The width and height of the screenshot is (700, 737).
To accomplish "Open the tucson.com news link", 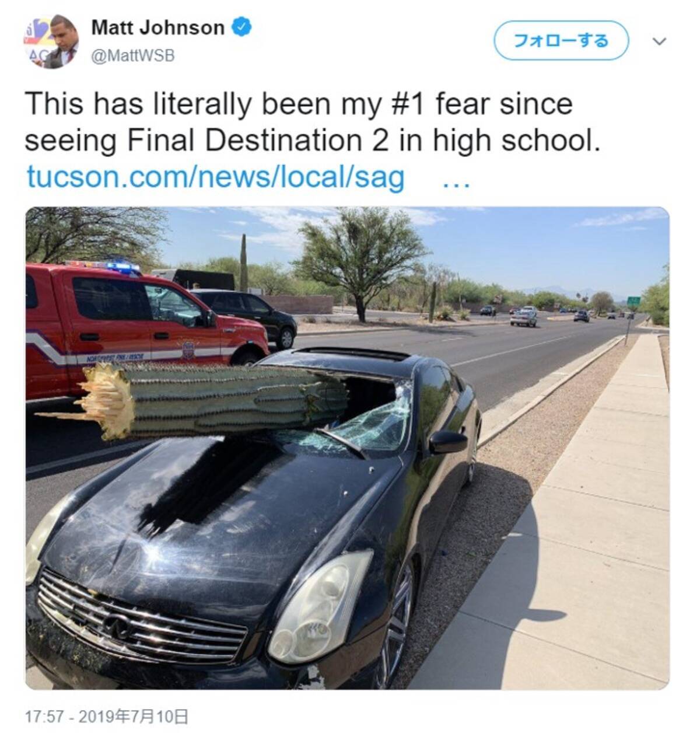I will 215,177.
